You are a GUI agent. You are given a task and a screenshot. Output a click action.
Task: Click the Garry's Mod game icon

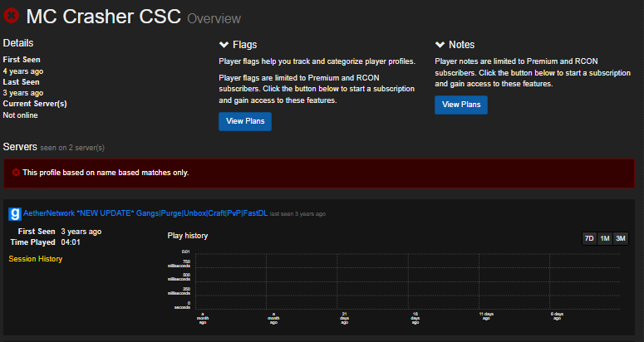14,213
